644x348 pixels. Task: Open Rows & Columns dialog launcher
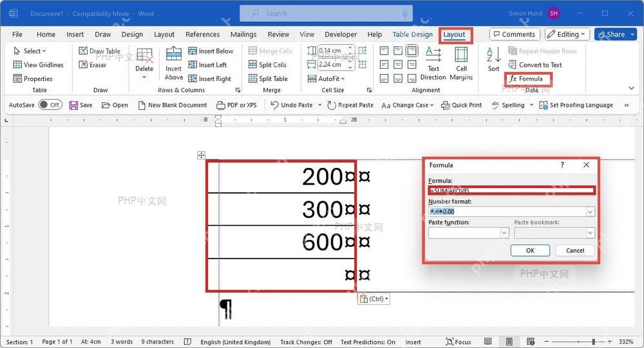pos(238,90)
